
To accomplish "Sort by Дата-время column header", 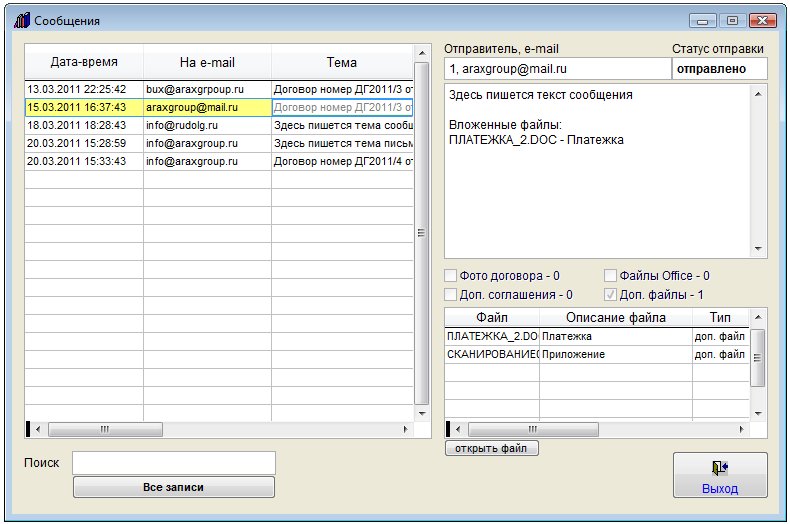I will coord(84,62).
